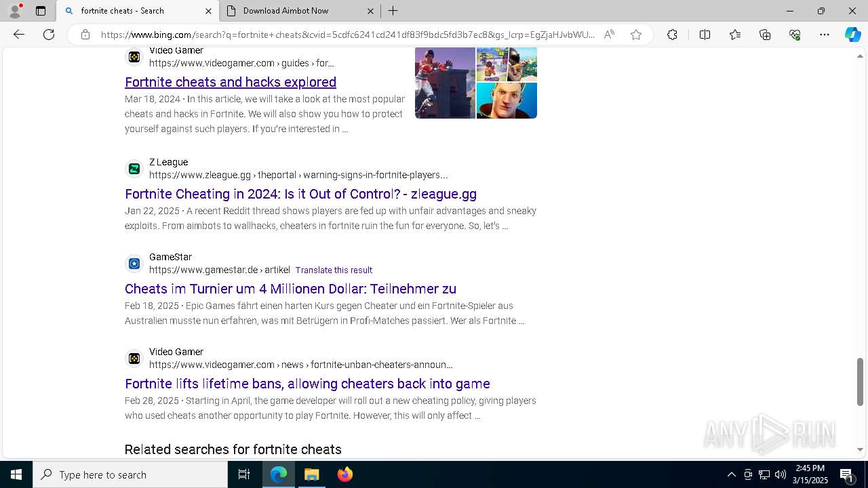Click the gamestar.de artikel URL text
The width and height of the screenshot is (868, 488).
click(220, 270)
